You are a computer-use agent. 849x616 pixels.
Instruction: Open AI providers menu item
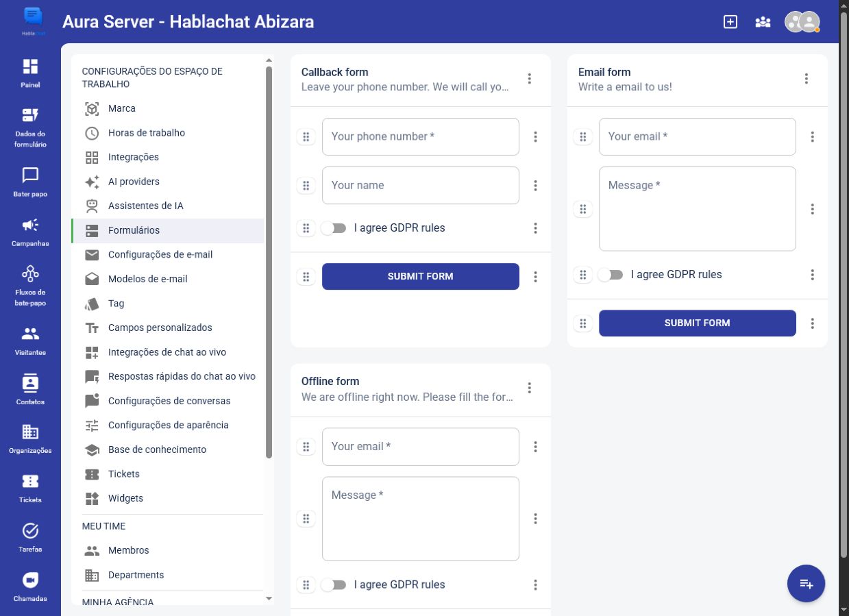pyautogui.click(x=167, y=182)
